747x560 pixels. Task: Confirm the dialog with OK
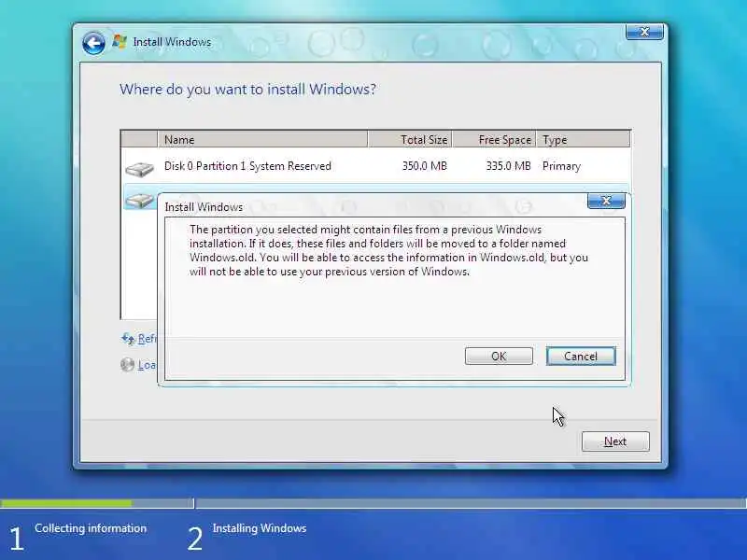coord(499,357)
